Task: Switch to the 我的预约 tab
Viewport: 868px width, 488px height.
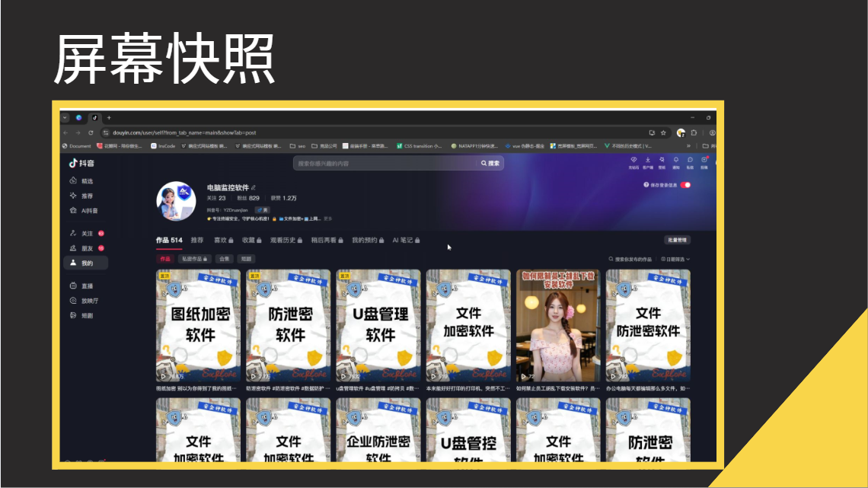Action: tap(368, 240)
